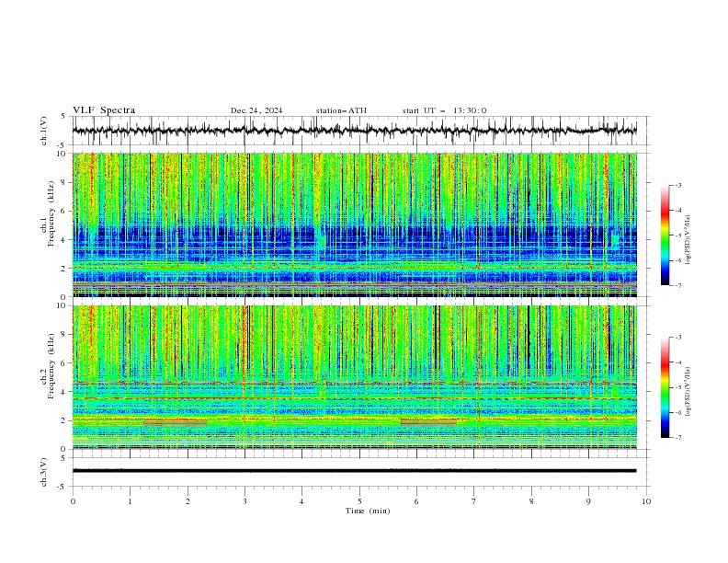
Task: Click the ch.1 frequency axis tick "8"
Action: 63,182
